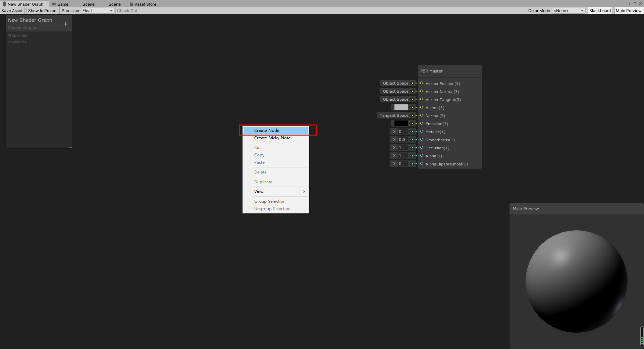This screenshot has height=349, width=644.
Task: Click the Save Asset button
Action: [x=12, y=10]
